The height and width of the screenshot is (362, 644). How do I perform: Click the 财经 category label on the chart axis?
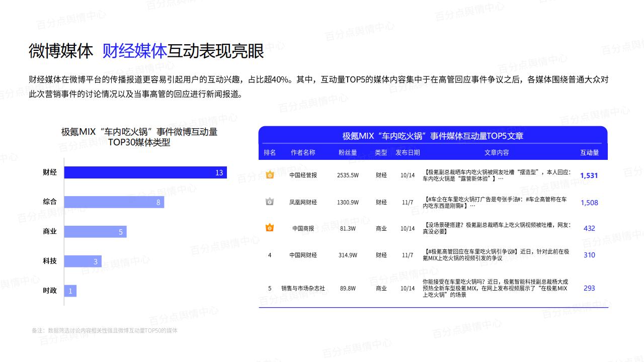[x=50, y=172]
